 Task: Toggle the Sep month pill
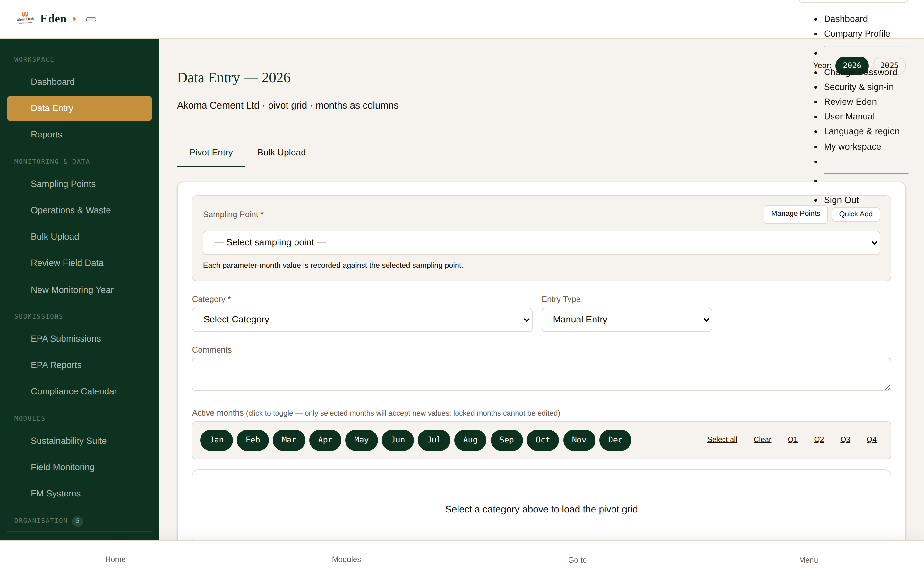pyautogui.click(x=506, y=440)
